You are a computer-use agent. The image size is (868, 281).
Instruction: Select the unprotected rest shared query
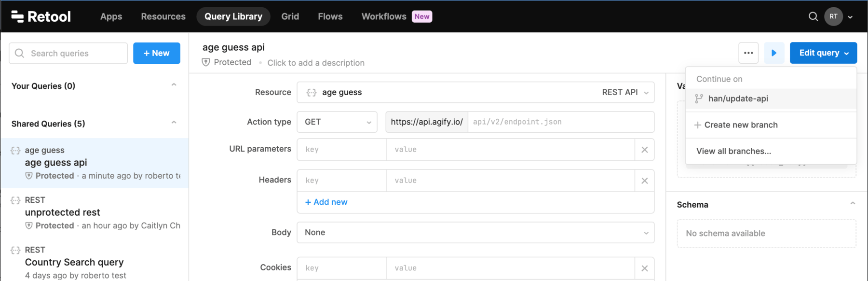click(x=95, y=213)
